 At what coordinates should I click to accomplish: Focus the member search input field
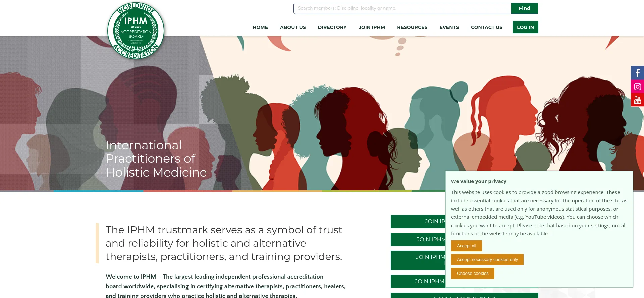click(402, 8)
